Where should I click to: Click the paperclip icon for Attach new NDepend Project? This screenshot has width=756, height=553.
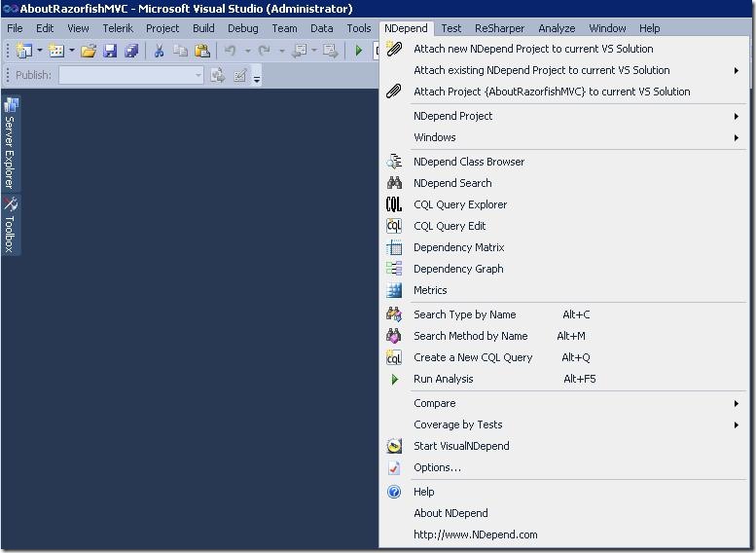coord(394,49)
